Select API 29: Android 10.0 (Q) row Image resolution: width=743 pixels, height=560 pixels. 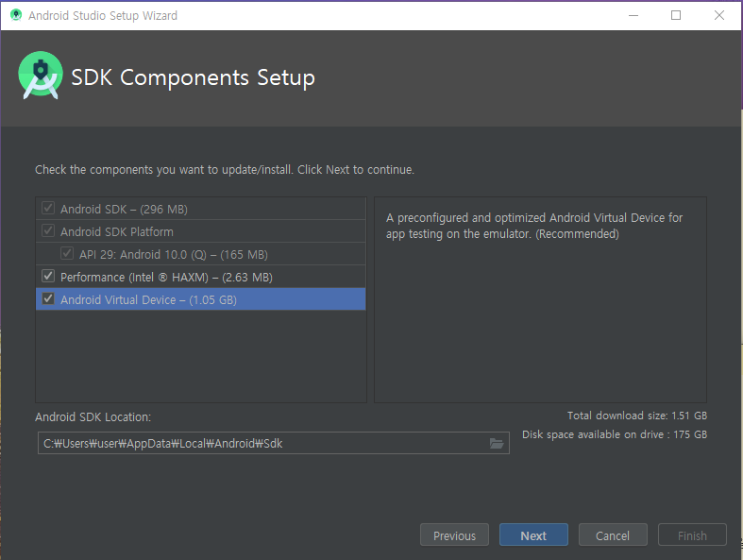[x=200, y=254]
